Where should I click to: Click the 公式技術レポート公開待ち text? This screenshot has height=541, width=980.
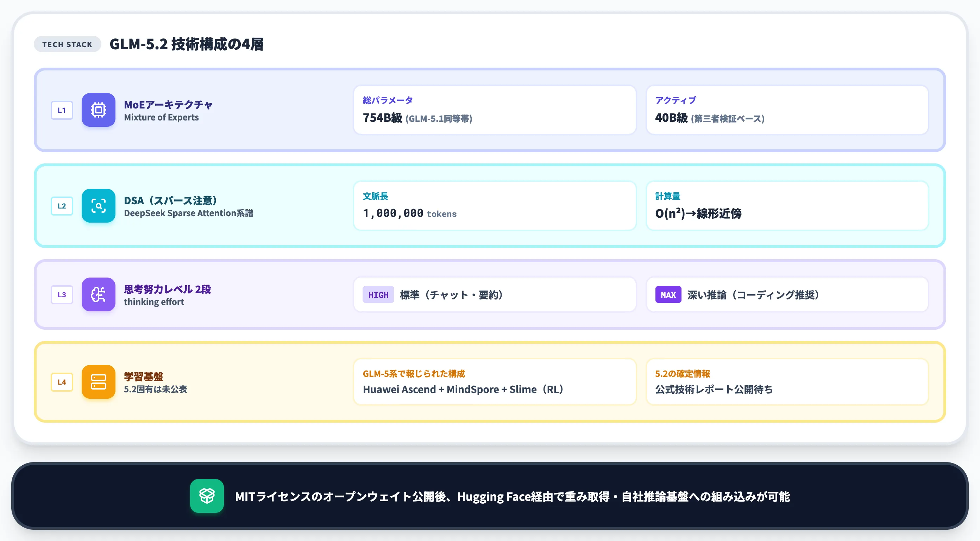(x=714, y=389)
